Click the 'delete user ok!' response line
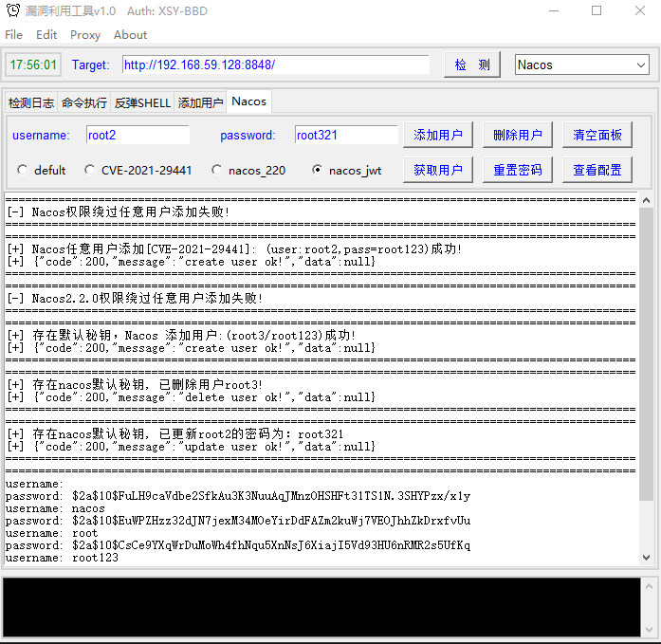The height and width of the screenshot is (644, 661). click(x=191, y=397)
